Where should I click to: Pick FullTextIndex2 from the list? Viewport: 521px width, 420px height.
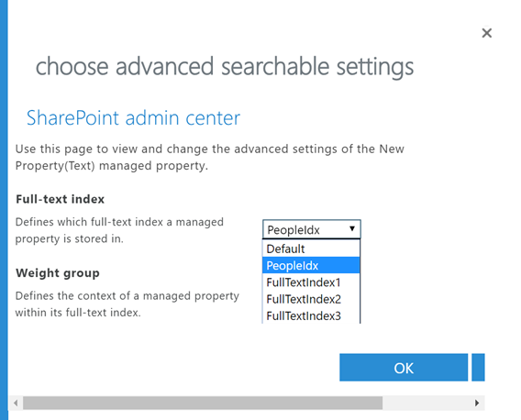(311, 299)
